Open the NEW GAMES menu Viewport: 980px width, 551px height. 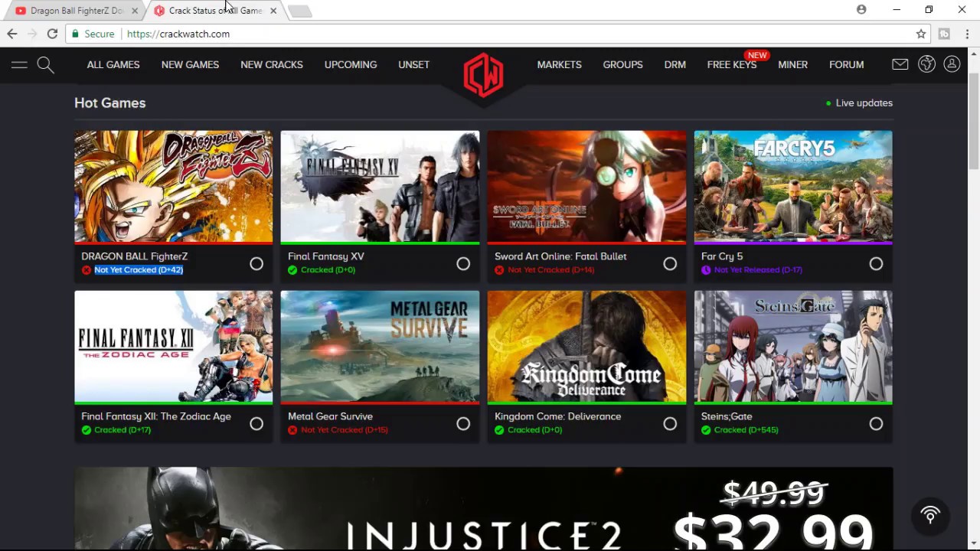[190, 64]
